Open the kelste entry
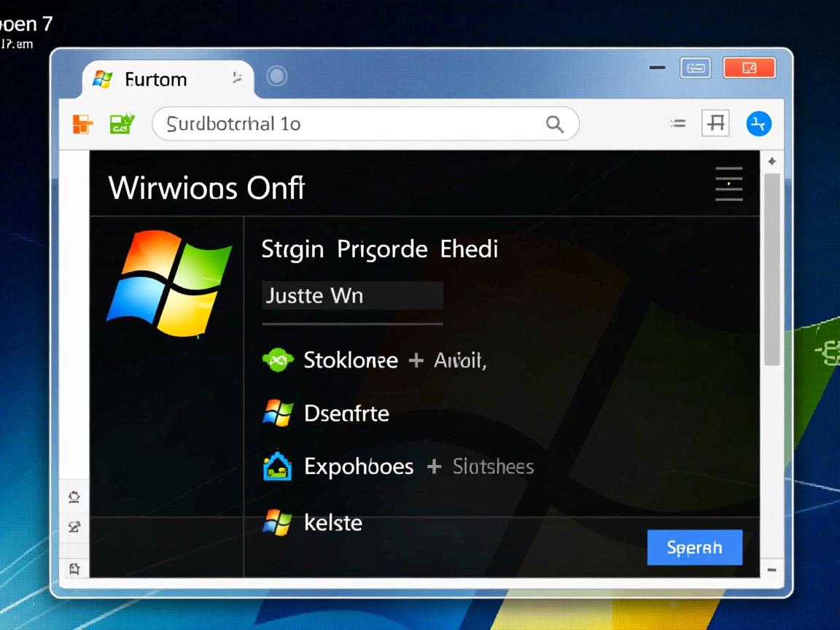The image size is (840, 630). tap(332, 523)
